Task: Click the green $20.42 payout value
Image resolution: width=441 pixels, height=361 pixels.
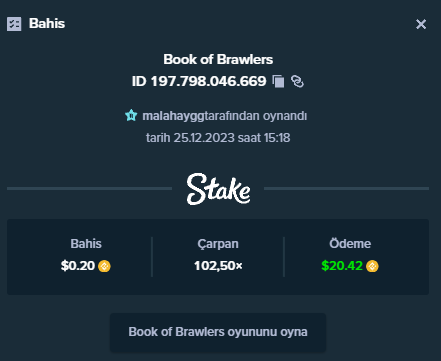Action: coord(342,266)
